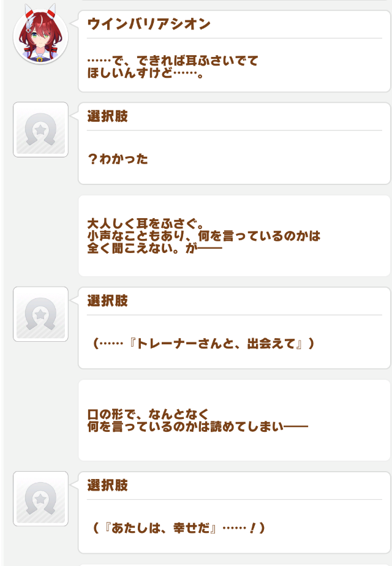Click the line 全く聞こえない。が——
Viewport: 392px width, 566px height.
[154, 248]
